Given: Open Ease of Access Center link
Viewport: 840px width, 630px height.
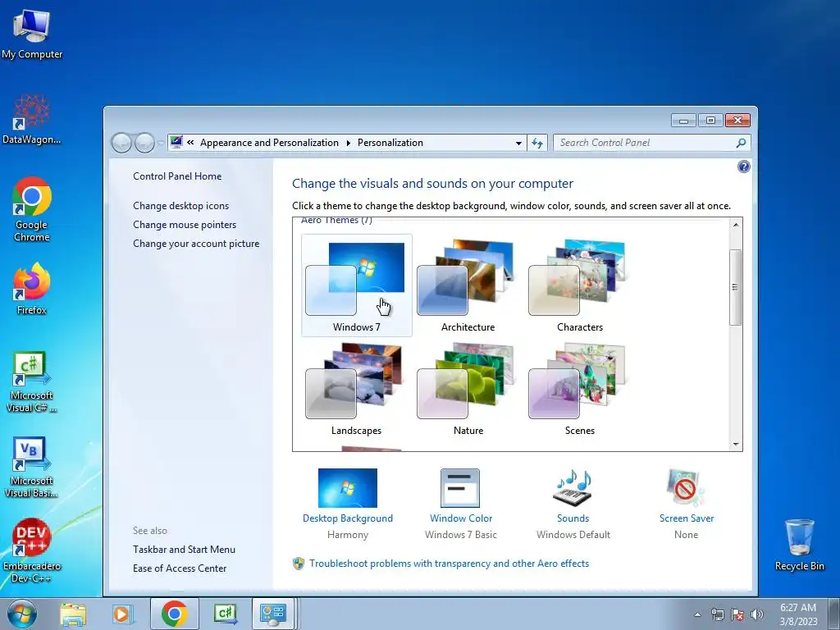Looking at the screenshot, I should tap(180, 568).
